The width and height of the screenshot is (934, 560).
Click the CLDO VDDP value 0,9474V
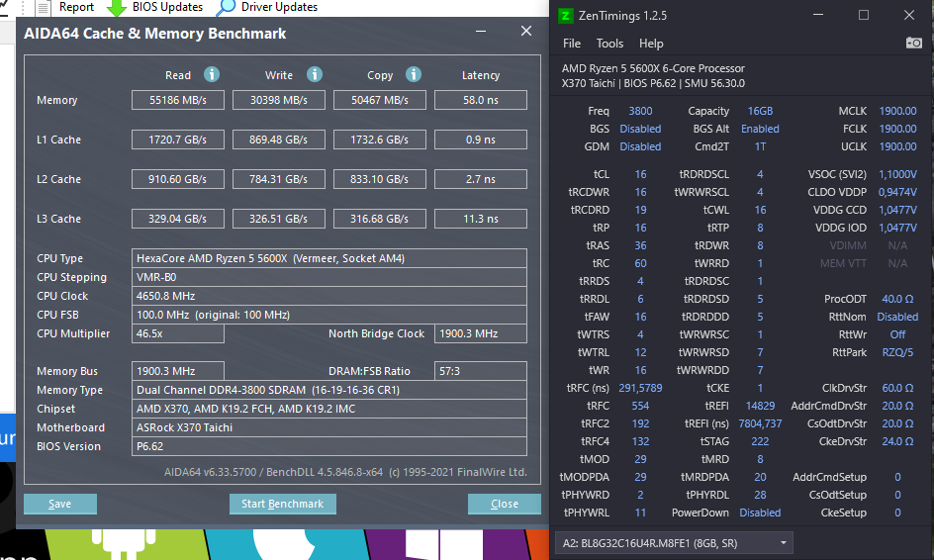pyautogui.click(x=897, y=192)
